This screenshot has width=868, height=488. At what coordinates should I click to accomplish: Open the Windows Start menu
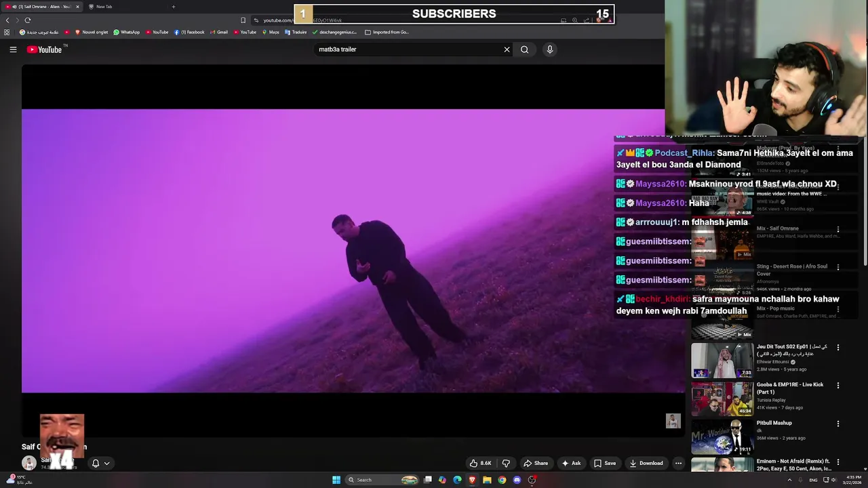click(x=336, y=480)
